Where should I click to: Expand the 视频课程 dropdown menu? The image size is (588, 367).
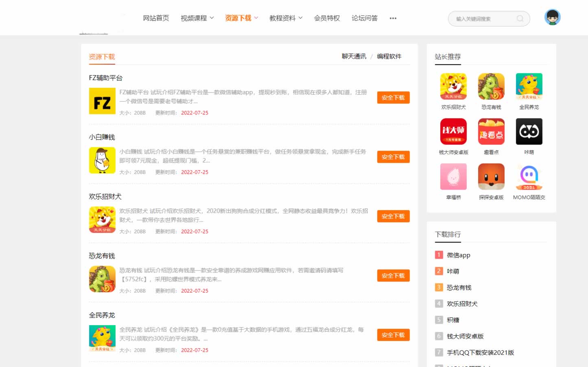197,18
